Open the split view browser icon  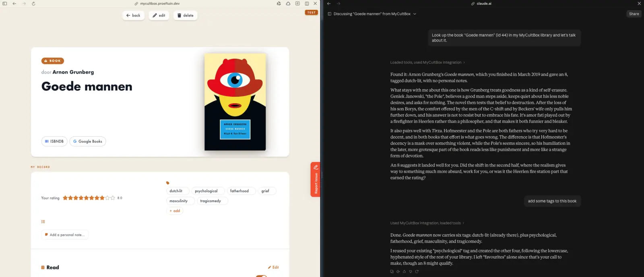tap(307, 4)
